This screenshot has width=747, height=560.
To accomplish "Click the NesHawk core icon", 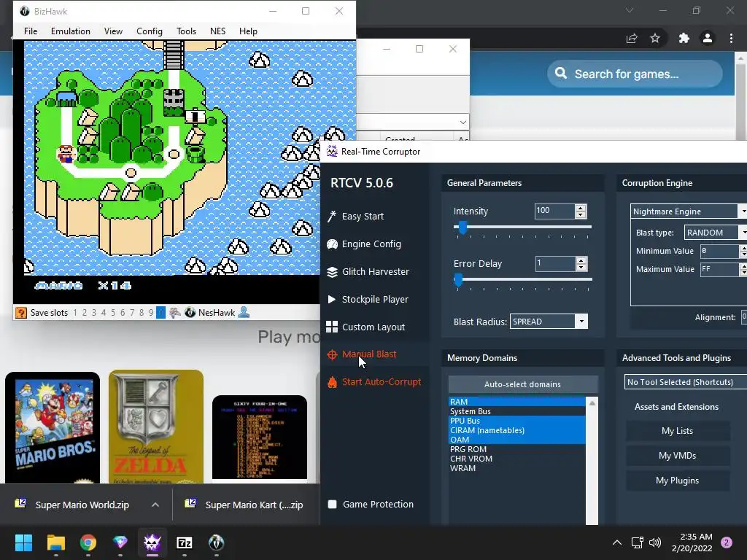I will 190,313.
